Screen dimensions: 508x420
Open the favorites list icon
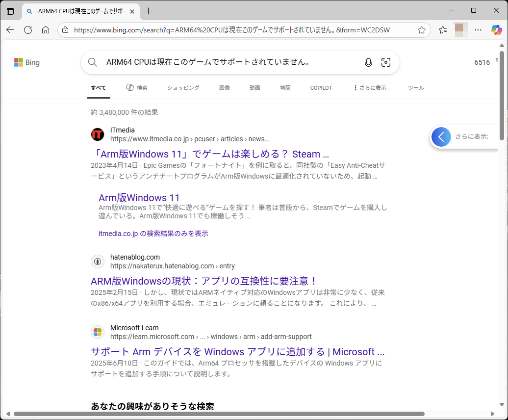(x=442, y=30)
